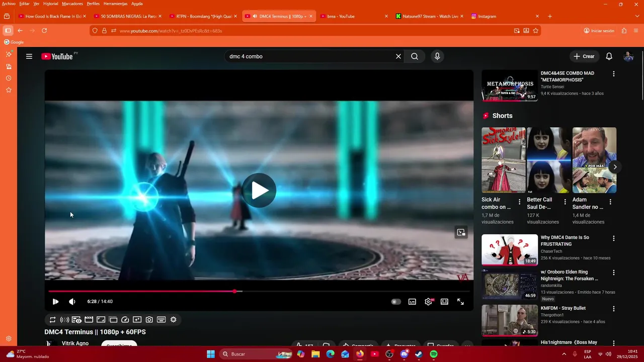Submit search with the magnifier button

pyautogui.click(x=415, y=56)
